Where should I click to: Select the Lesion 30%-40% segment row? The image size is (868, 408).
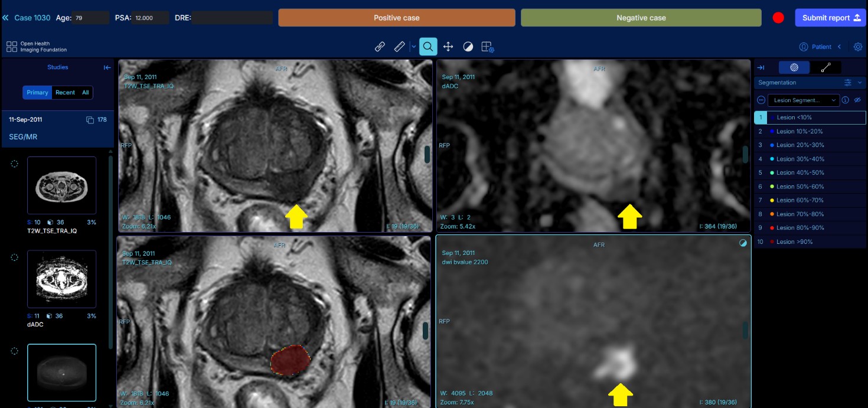(810, 159)
